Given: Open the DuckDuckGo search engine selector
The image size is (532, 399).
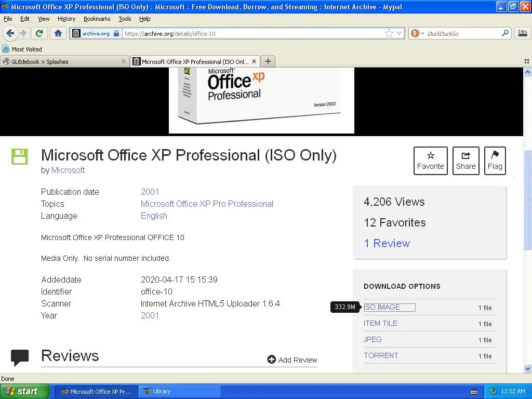Looking at the screenshot, I should point(417,33).
